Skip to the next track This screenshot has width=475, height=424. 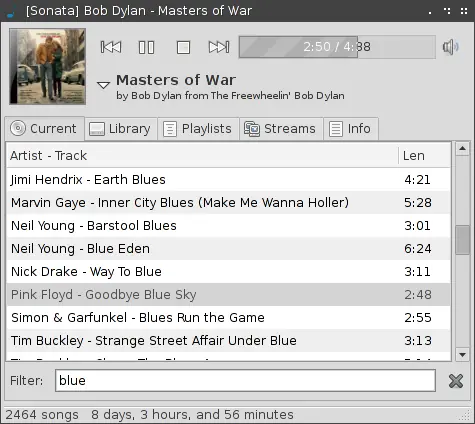(x=219, y=47)
